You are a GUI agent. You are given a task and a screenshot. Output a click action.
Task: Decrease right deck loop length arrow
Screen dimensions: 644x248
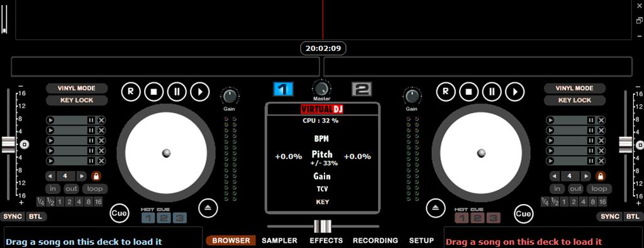click(x=554, y=176)
